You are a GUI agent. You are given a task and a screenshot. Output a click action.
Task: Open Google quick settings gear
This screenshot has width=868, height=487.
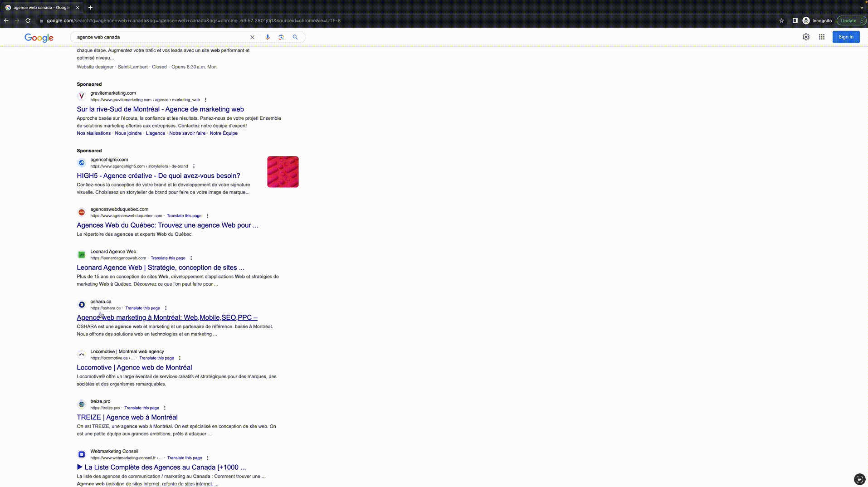pos(806,37)
